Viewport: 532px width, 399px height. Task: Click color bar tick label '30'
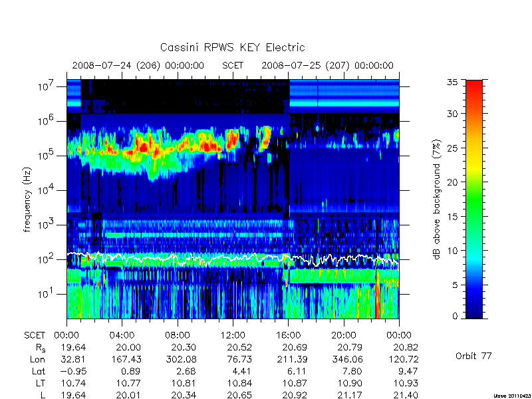tap(452, 114)
